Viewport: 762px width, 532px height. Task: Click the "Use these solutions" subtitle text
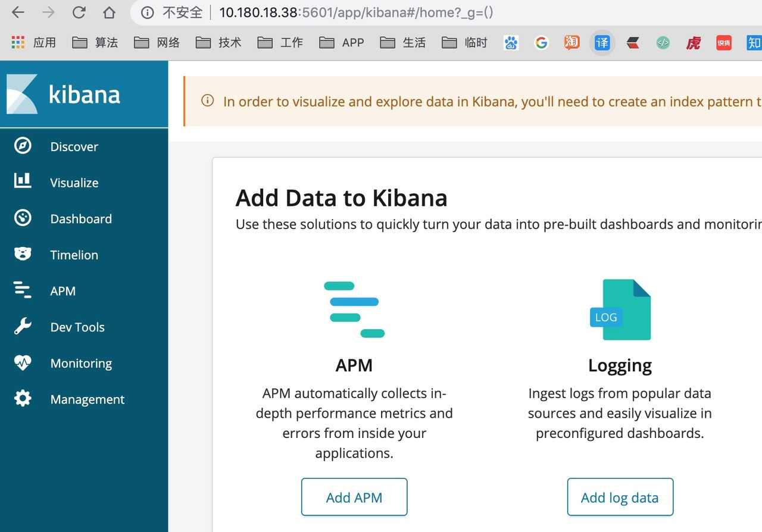click(x=499, y=224)
